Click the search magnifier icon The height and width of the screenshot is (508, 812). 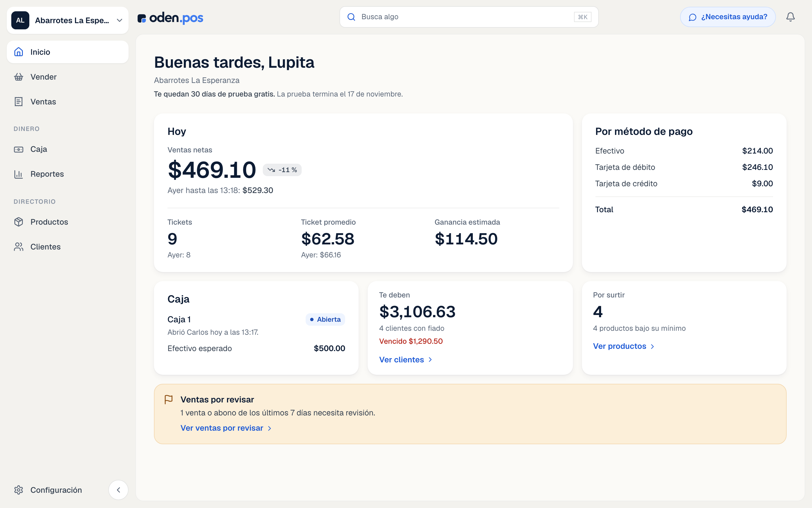[x=351, y=17]
